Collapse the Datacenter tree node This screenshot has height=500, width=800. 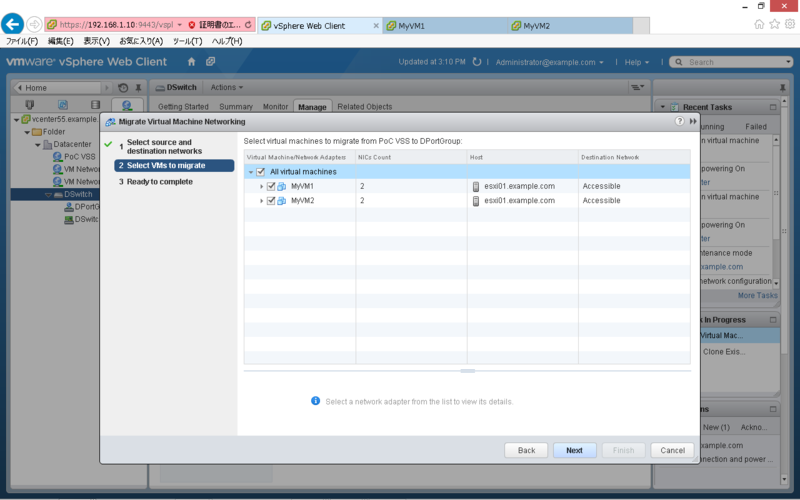[38, 145]
